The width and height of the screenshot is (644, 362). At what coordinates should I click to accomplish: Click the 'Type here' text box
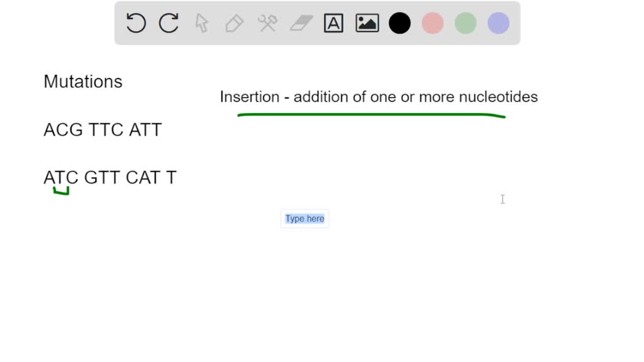click(x=305, y=219)
